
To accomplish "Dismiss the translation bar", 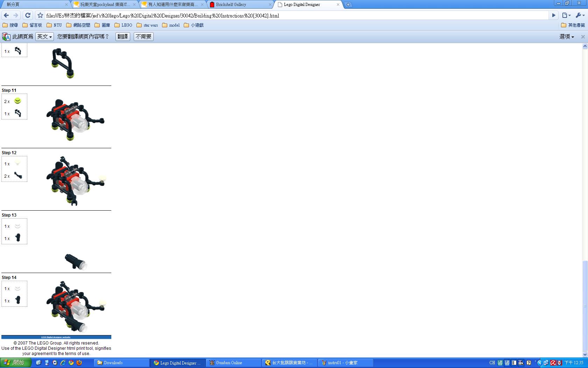I will pos(583,37).
